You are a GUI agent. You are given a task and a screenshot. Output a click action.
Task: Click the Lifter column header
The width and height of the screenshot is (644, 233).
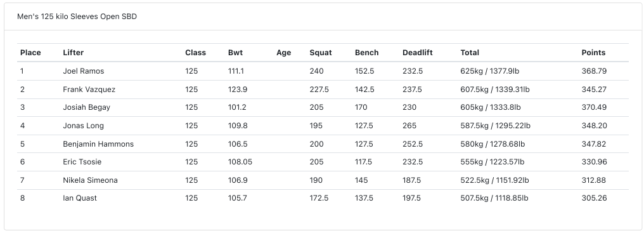73,53
